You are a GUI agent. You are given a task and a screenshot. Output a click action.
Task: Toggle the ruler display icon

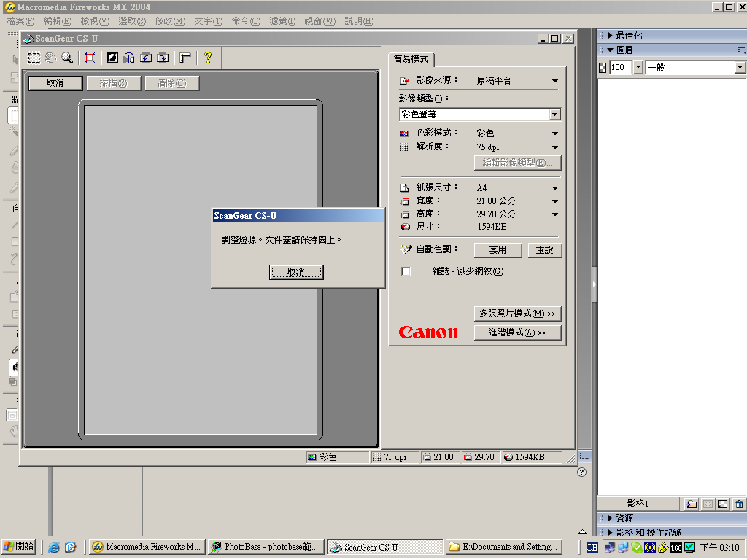click(x=185, y=58)
